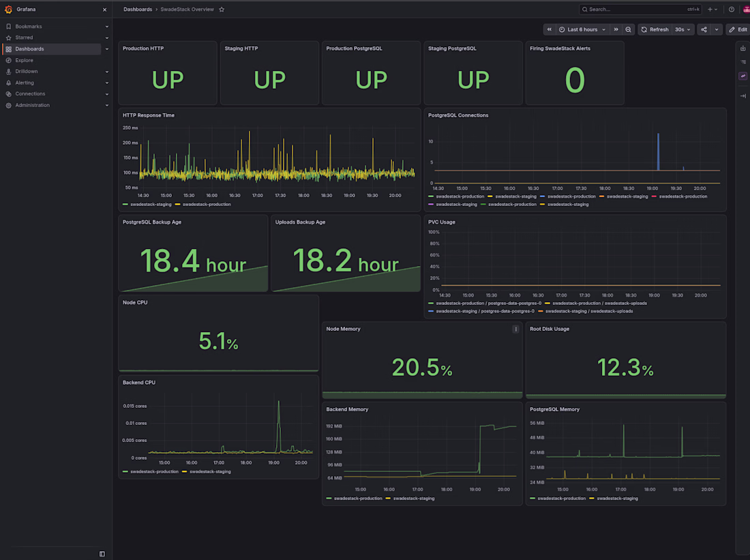Select Dashboards in the sidebar menu
The height and width of the screenshot is (560, 750).
tap(29, 49)
